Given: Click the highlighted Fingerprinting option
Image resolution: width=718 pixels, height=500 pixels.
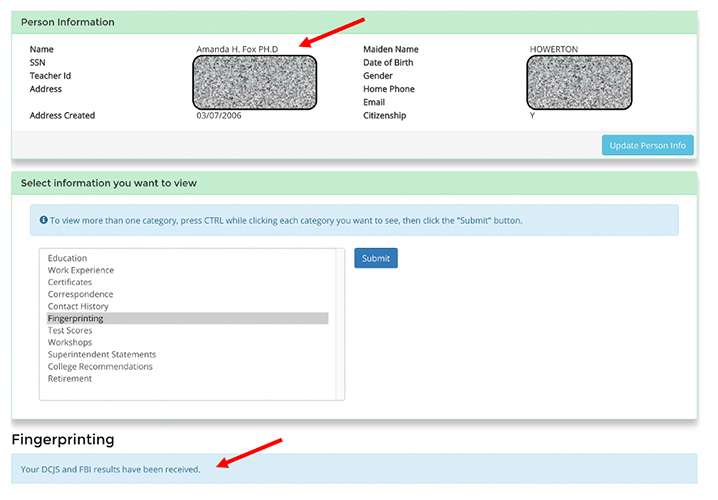Looking at the screenshot, I should click(x=76, y=318).
